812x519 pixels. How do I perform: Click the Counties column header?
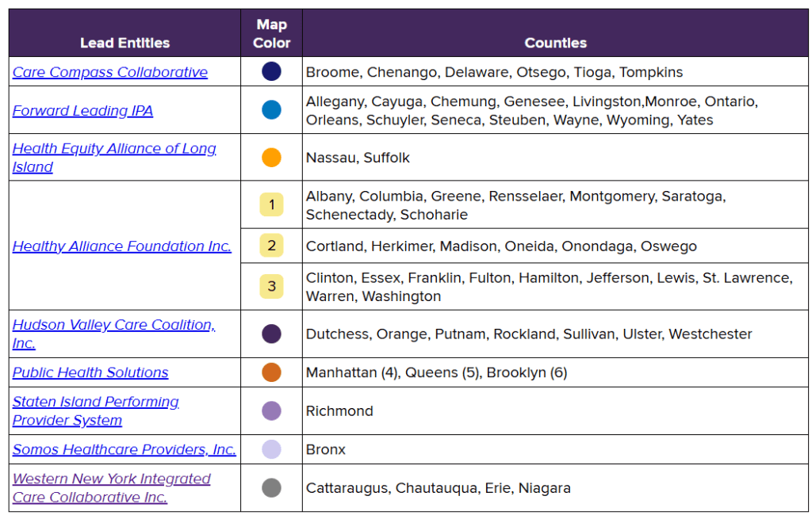[x=555, y=43]
